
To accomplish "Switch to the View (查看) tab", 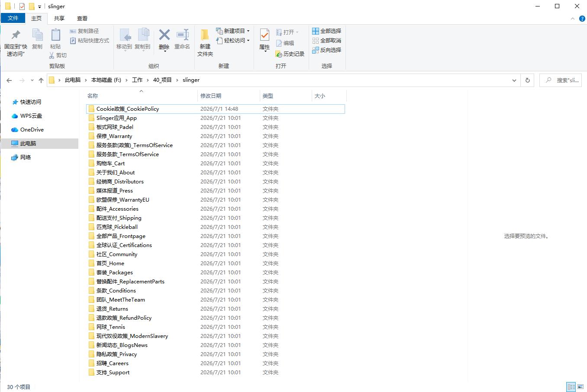I will pos(82,19).
